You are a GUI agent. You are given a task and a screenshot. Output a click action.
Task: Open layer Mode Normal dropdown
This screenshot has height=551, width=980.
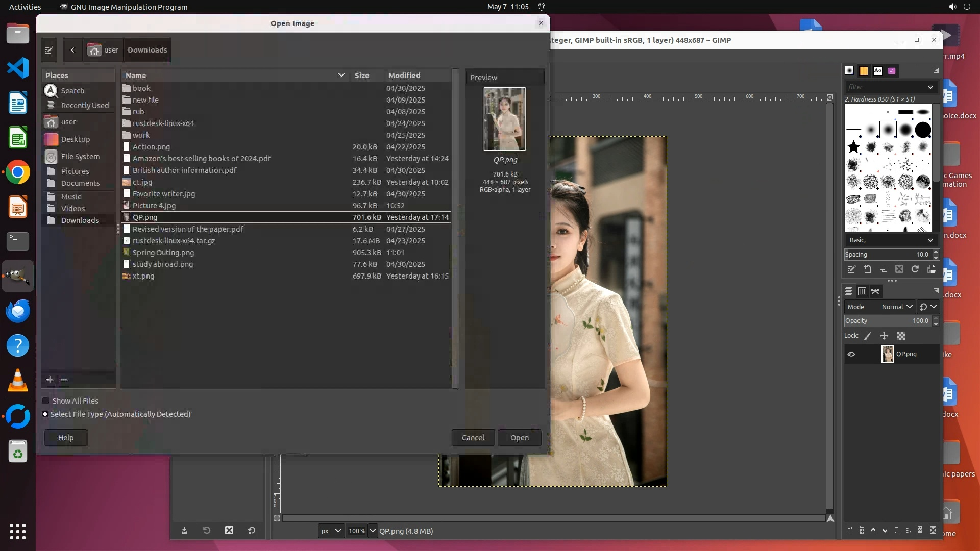pyautogui.click(x=897, y=307)
